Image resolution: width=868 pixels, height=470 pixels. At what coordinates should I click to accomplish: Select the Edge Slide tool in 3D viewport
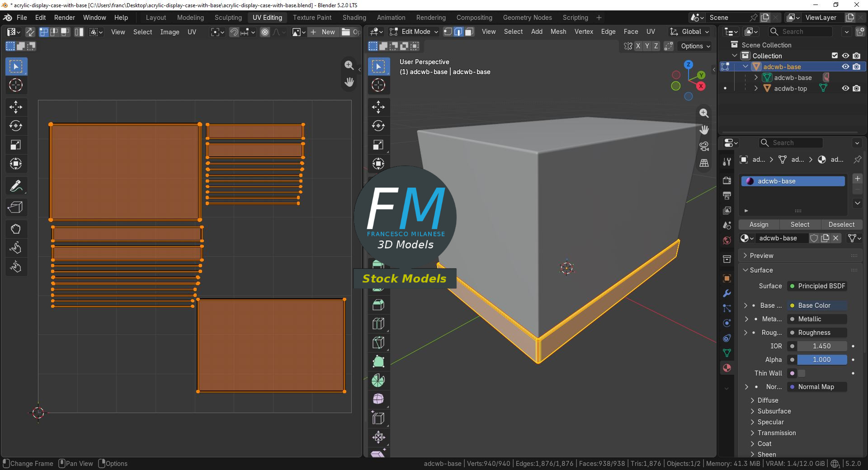click(x=378, y=418)
